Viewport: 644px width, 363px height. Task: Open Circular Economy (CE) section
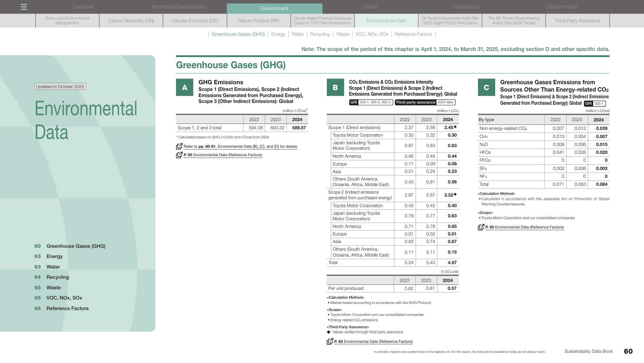pyautogui.click(x=195, y=20)
